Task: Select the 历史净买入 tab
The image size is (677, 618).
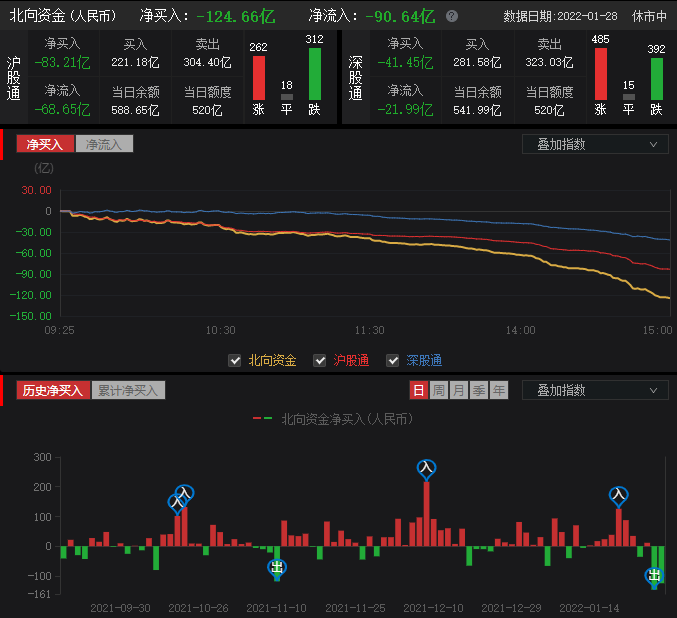Action: (52, 390)
